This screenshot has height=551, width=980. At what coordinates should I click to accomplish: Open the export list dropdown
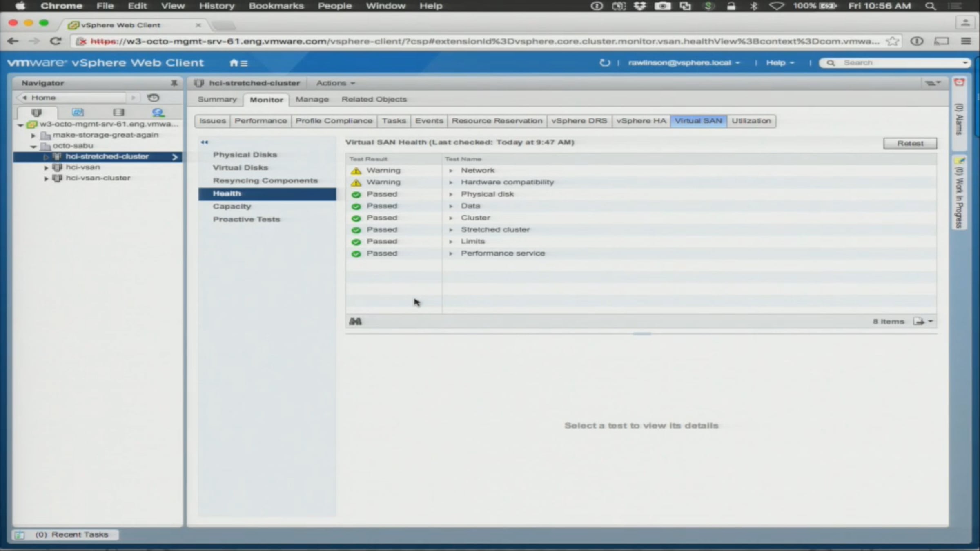pyautogui.click(x=923, y=322)
